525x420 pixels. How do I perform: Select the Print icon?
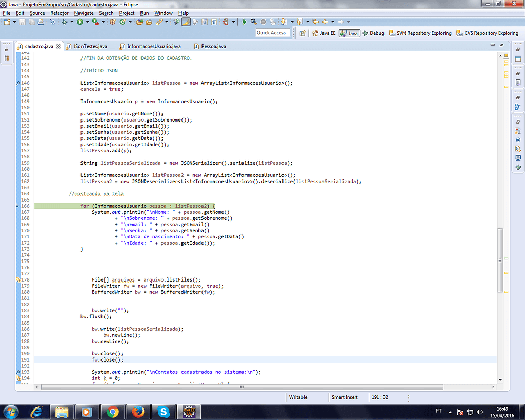click(41, 23)
